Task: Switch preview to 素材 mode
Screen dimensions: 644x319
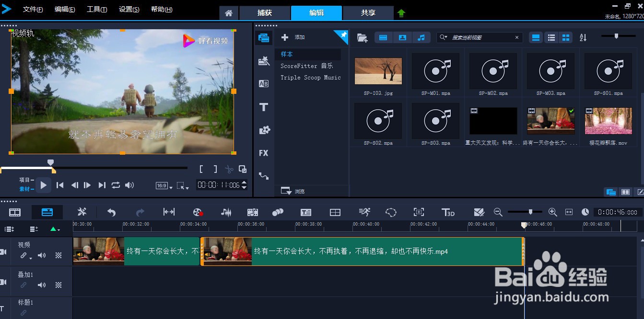Action: (x=26, y=189)
